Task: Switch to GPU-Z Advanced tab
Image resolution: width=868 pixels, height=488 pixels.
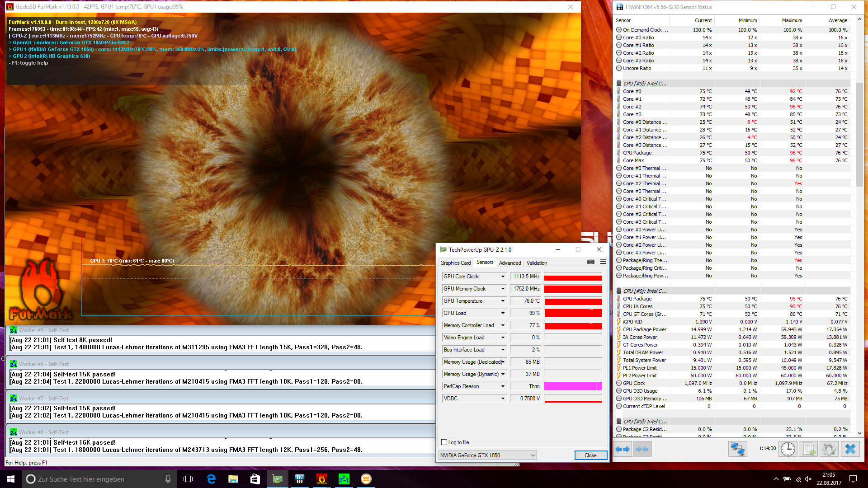Action: pos(509,263)
